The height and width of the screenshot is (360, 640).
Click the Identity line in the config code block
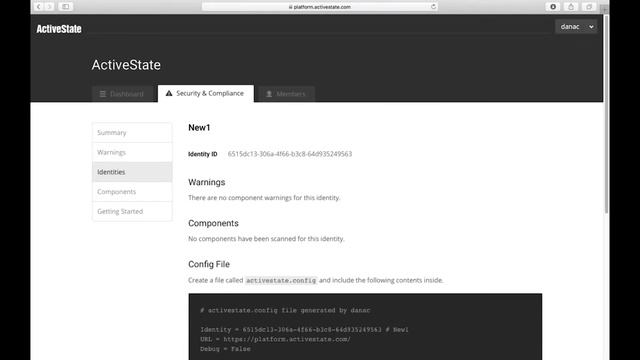(x=304, y=329)
